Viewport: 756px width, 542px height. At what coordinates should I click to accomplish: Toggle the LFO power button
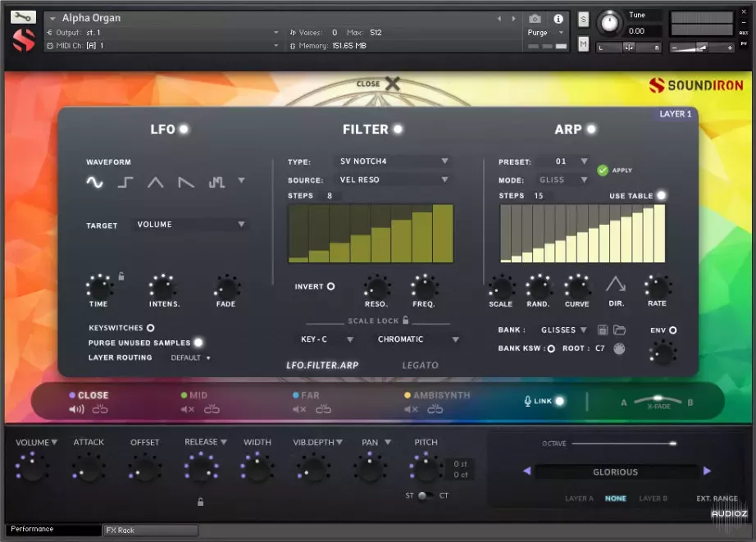click(184, 130)
